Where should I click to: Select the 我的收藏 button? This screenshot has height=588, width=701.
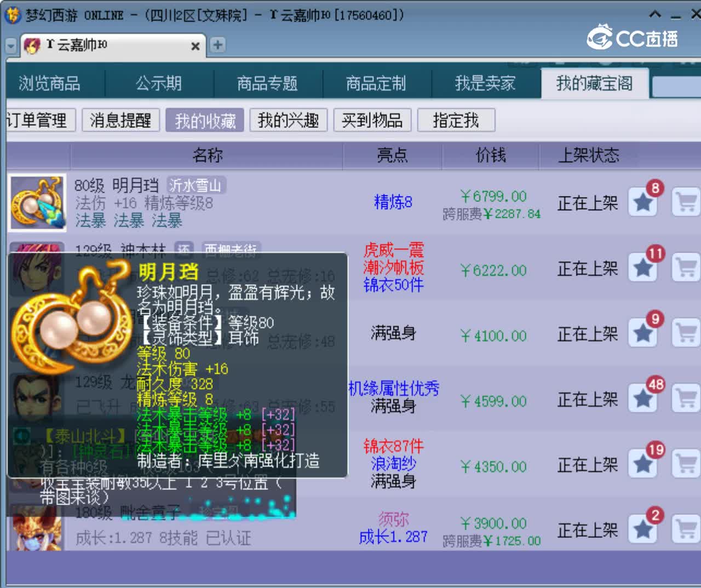pos(205,120)
